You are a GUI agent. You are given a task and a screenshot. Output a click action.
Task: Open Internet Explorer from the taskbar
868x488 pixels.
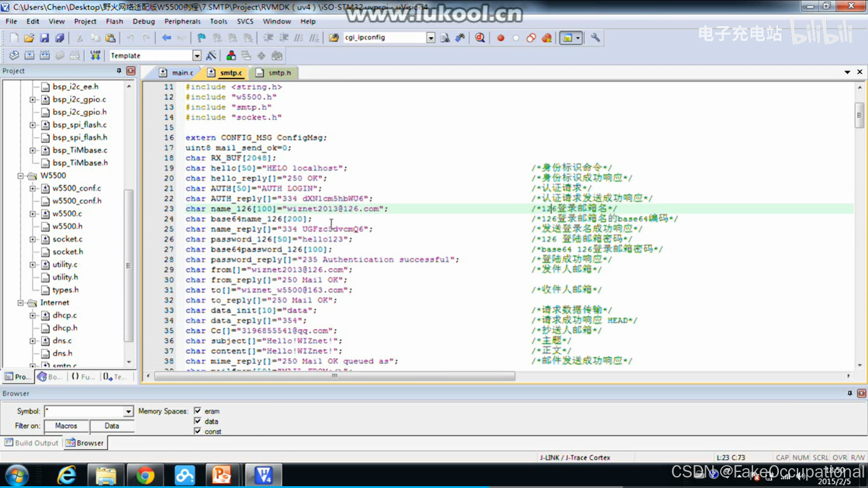[x=67, y=475]
